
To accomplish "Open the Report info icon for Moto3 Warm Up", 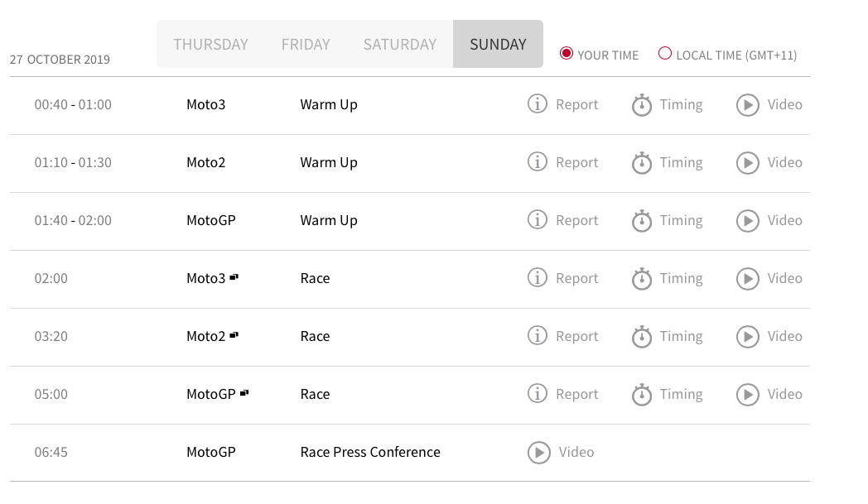I will tap(537, 104).
